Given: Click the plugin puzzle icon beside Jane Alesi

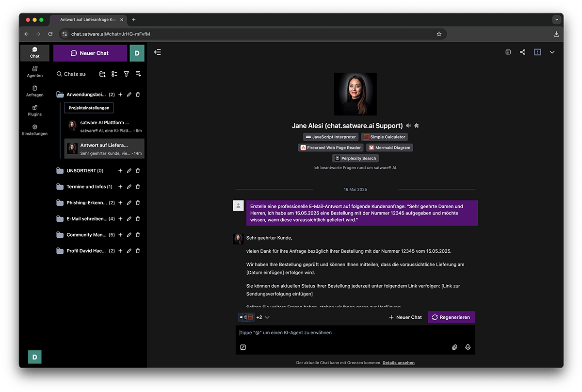Looking at the screenshot, I should tap(416, 126).
